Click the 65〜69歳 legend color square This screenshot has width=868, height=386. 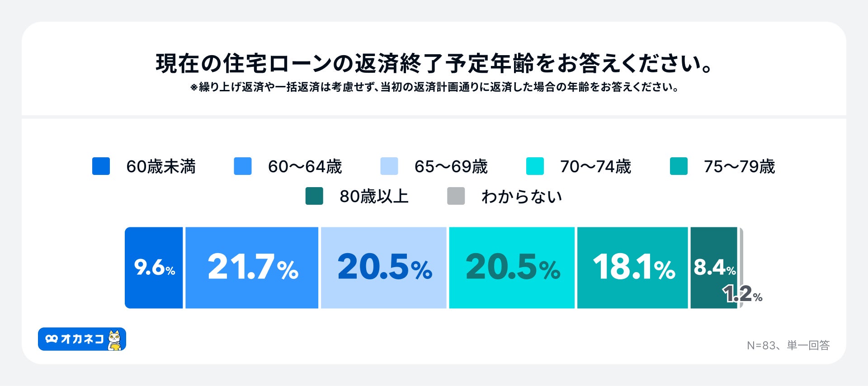click(x=389, y=166)
